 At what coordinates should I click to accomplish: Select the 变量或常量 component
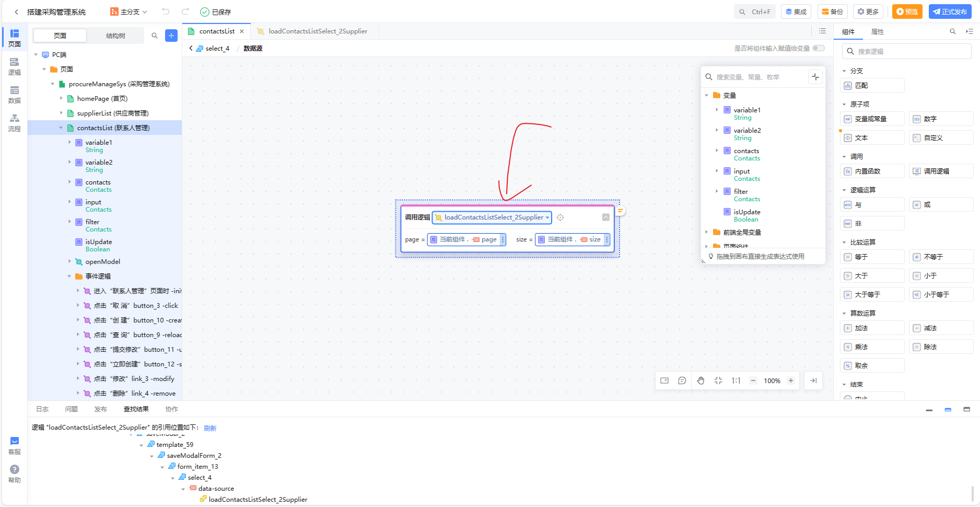pyautogui.click(x=872, y=119)
